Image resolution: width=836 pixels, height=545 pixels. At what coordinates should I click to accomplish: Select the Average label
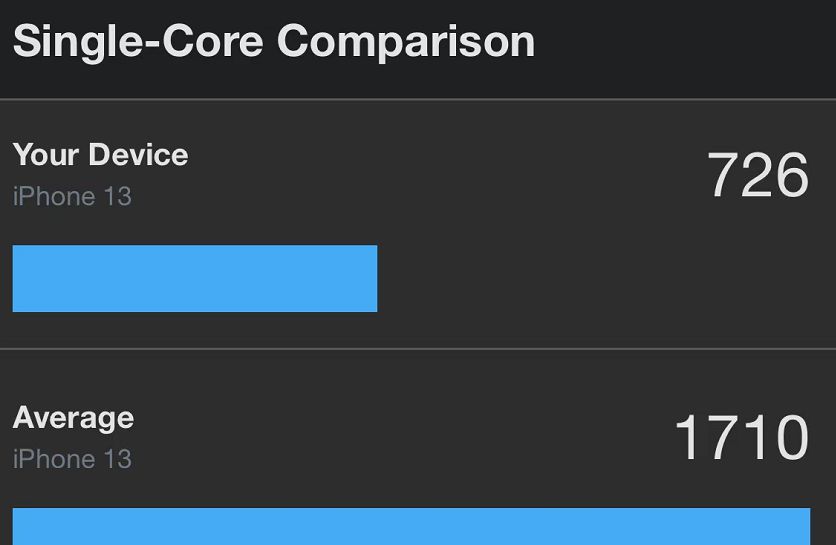(74, 418)
